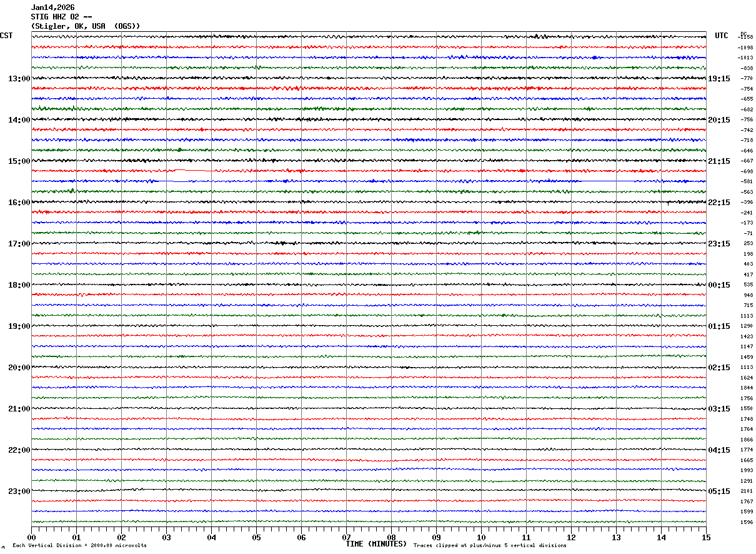Select the 1459 DC offset value
This screenshot has width=756, height=554.
747,357
